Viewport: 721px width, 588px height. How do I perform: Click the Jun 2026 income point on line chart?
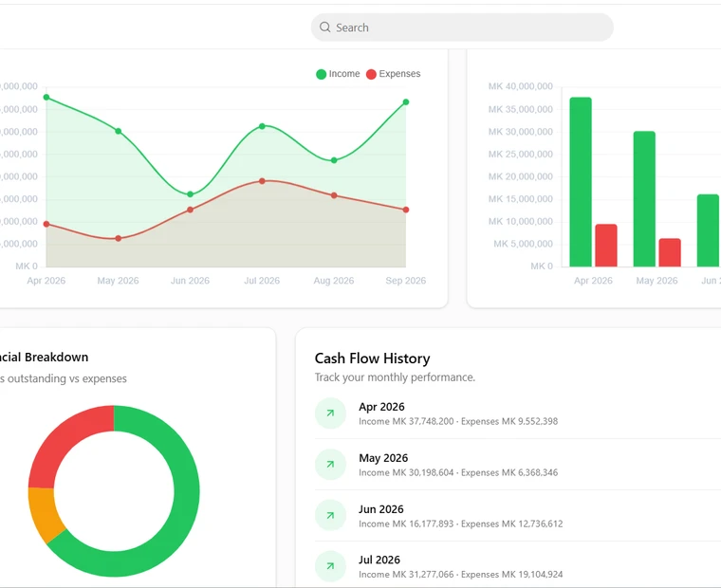pyautogui.click(x=190, y=194)
